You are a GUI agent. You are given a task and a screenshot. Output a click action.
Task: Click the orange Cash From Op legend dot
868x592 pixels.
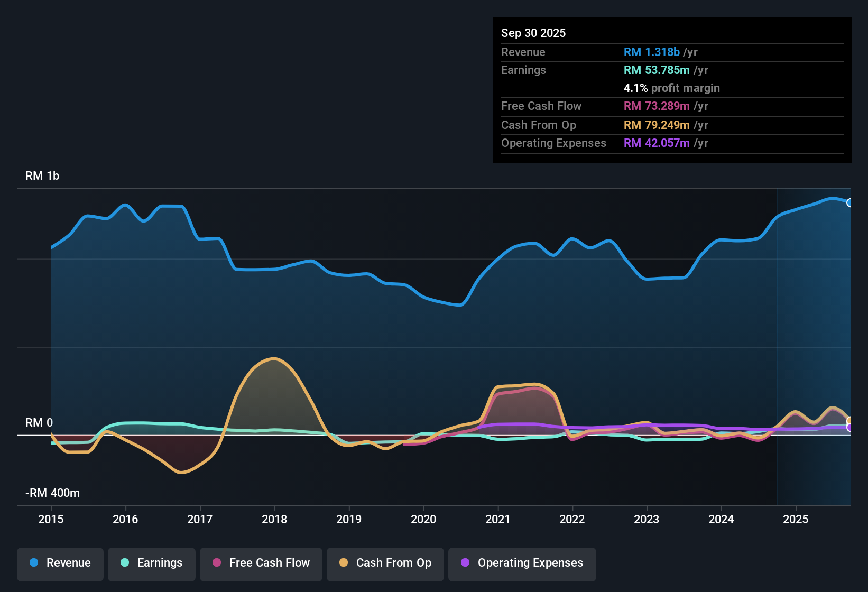pyautogui.click(x=344, y=563)
